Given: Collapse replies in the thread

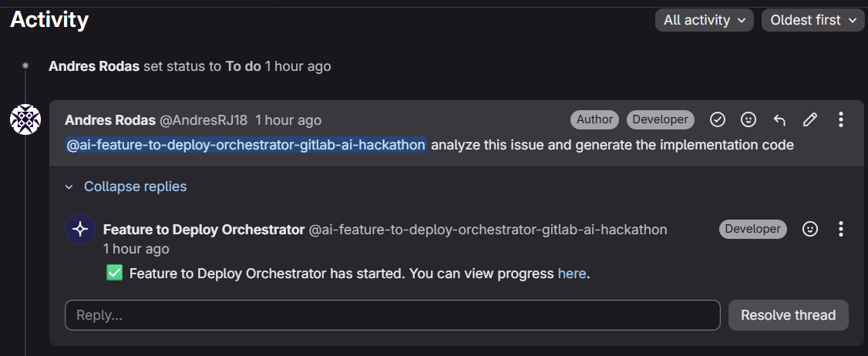Looking at the screenshot, I should pyautogui.click(x=134, y=186).
